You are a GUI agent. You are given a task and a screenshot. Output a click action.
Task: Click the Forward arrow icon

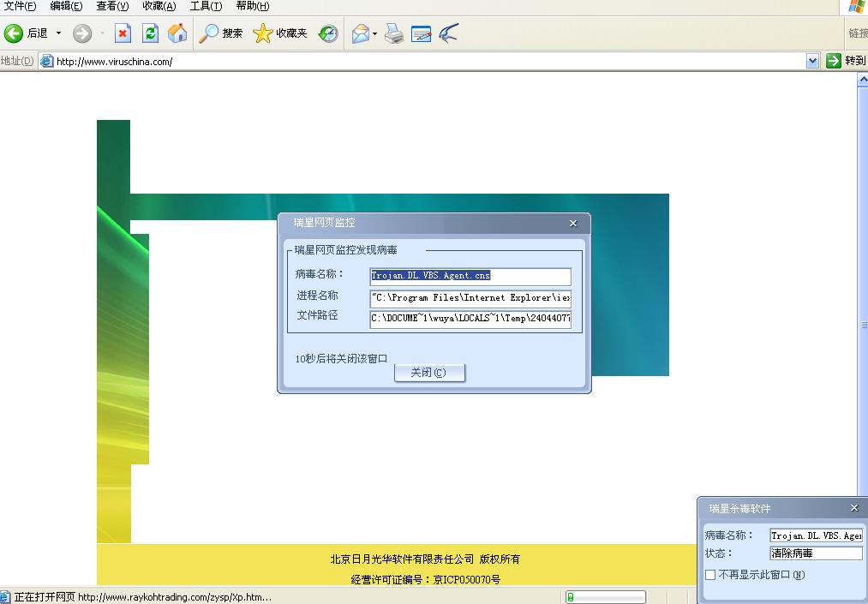(x=82, y=33)
